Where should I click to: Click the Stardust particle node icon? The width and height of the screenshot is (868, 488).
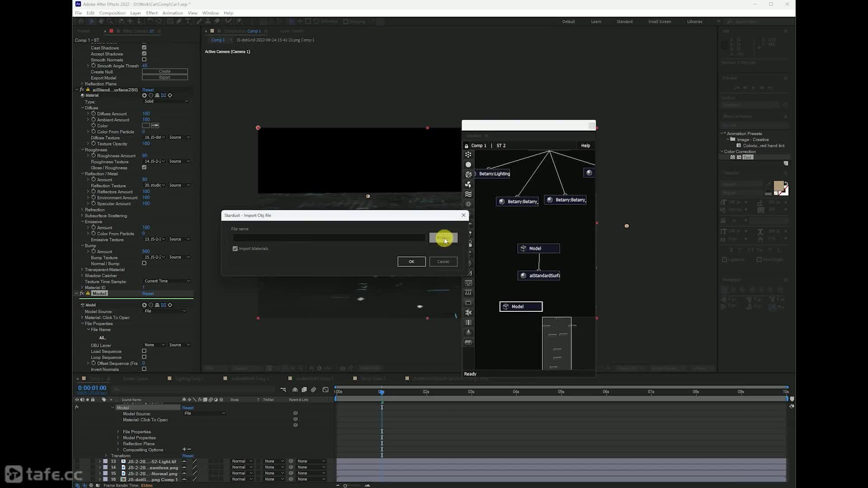[468, 165]
